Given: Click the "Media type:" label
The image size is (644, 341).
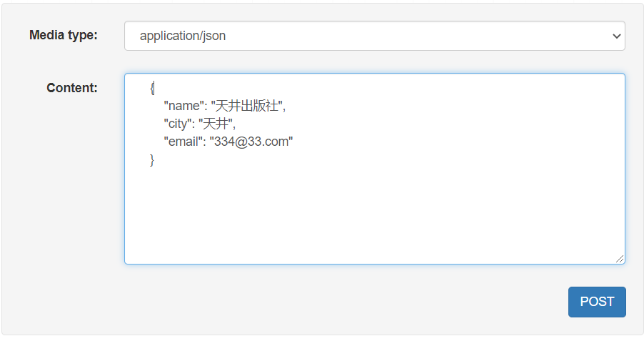Looking at the screenshot, I should (64, 35).
